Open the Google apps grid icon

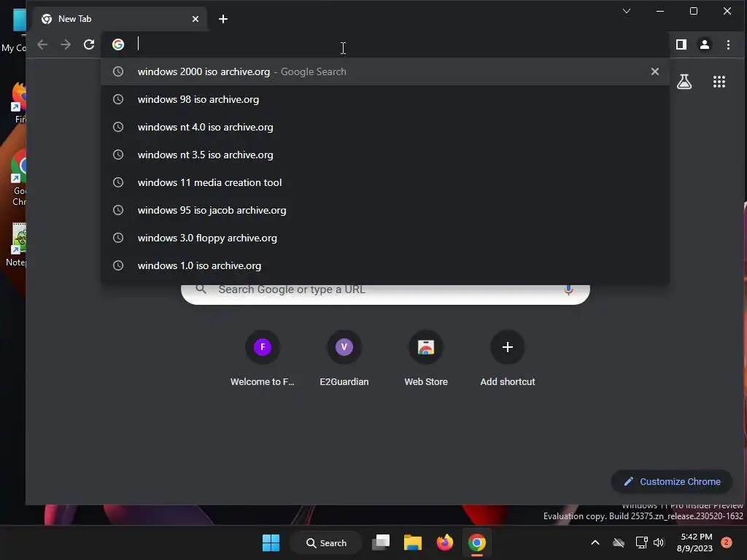click(x=719, y=82)
